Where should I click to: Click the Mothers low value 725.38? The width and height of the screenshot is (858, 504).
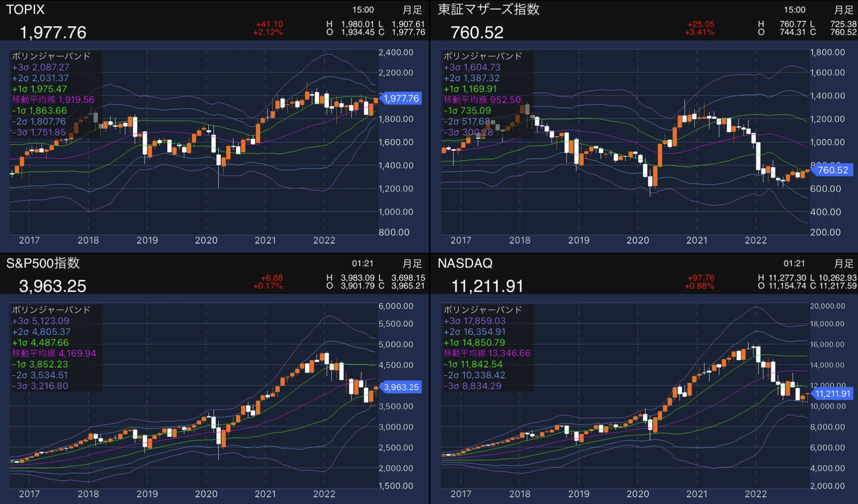(843, 24)
